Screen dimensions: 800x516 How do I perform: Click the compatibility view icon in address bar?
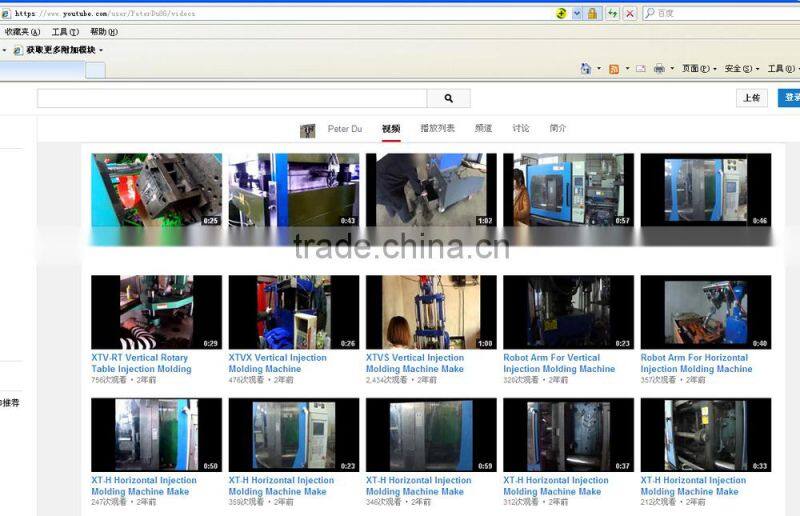point(562,13)
